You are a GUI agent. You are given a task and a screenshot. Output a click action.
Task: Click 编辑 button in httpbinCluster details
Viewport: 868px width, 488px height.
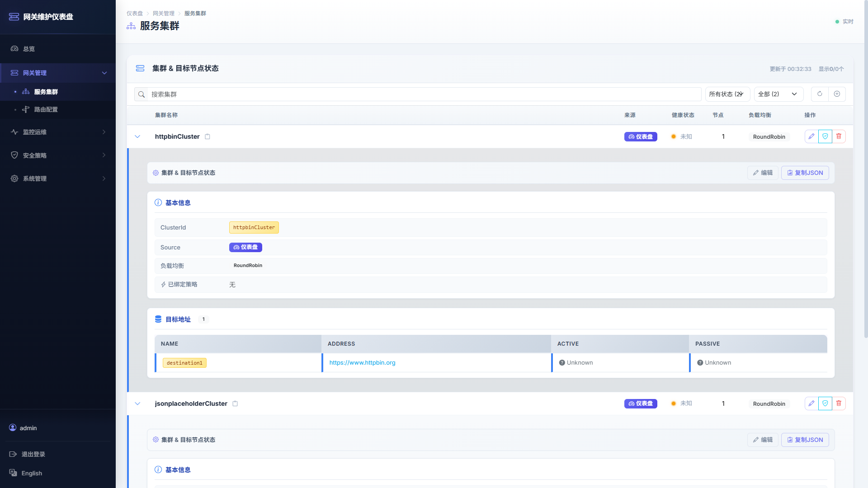click(763, 173)
